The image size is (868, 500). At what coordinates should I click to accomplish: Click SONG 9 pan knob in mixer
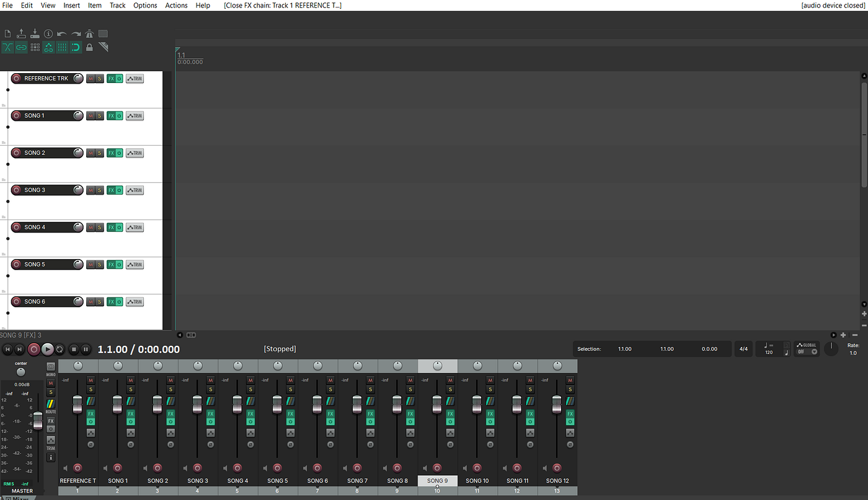[438, 366]
